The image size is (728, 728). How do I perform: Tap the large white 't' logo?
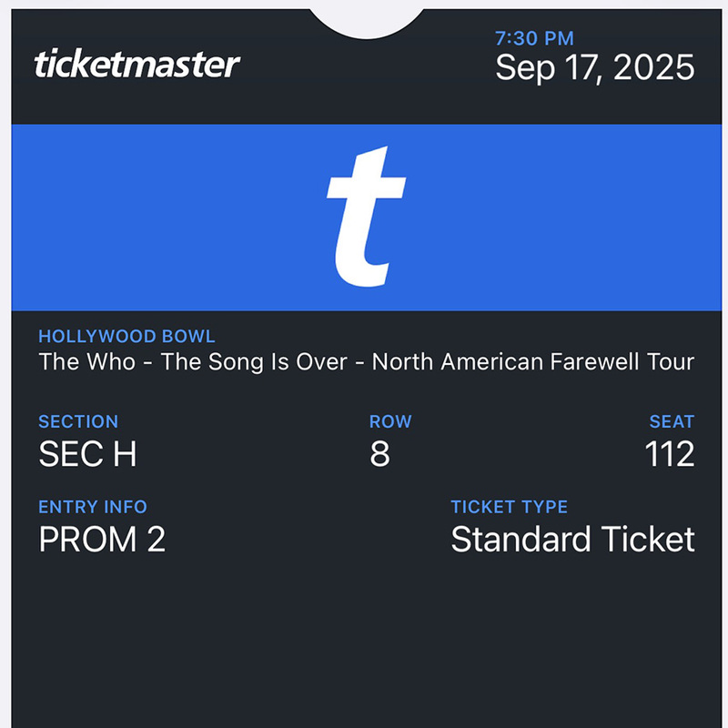pyautogui.click(x=366, y=217)
